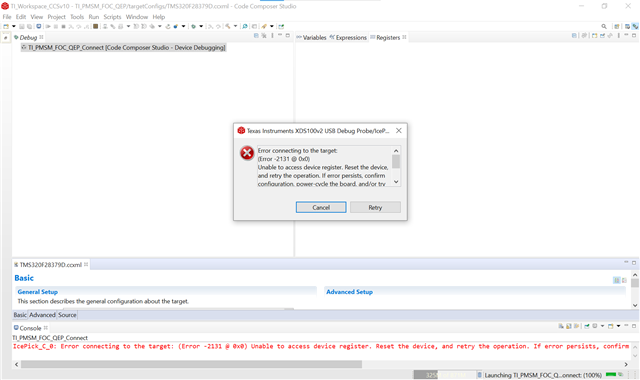
Task: Click the debug bug toolbar icon
Action: tap(193, 26)
